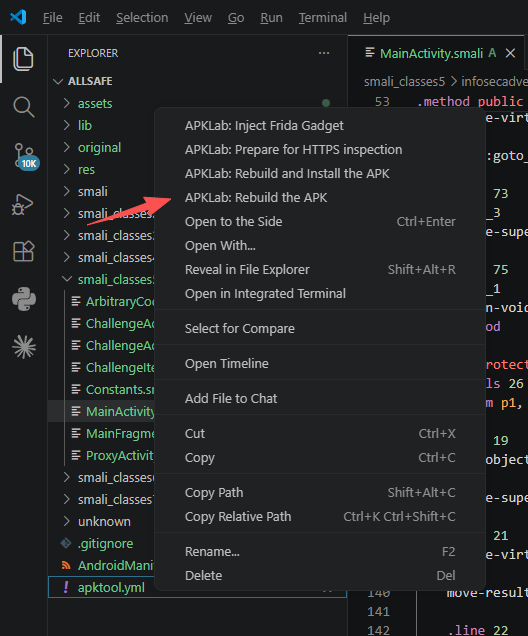Click line number 142 in the gutter
The width and height of the screenshot is (528, 636).
coord(378,630)
